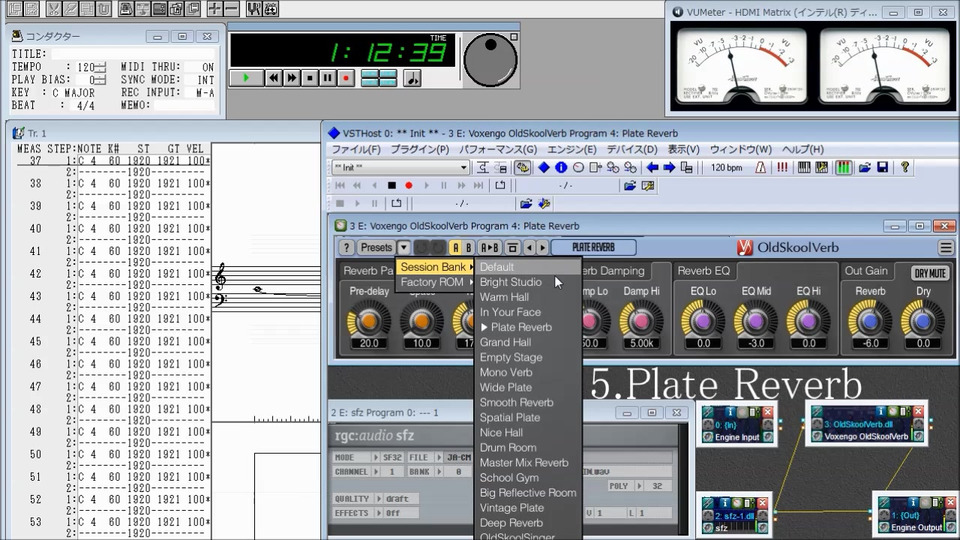Pause the sequencer transport
This screenshot has height=540, width=960.
coord(328,78)
